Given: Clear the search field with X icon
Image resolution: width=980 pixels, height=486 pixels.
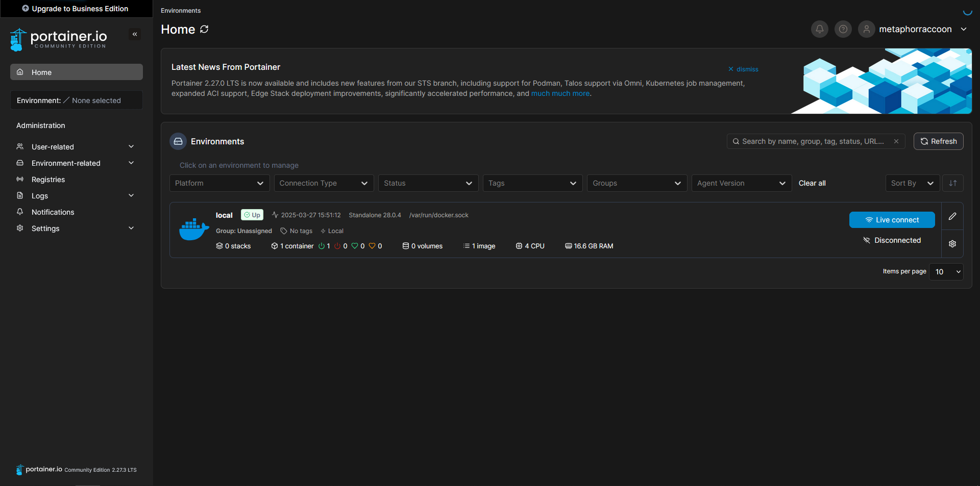Looking at the screenshot, I should coord(896,141).
